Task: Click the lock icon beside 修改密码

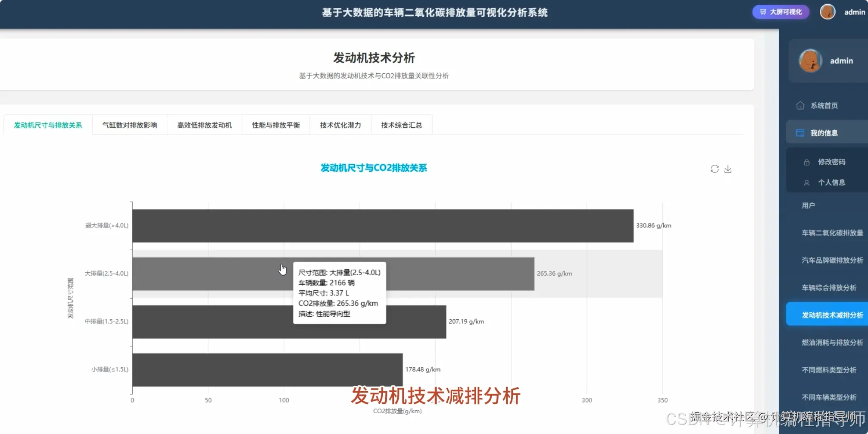Action: point(807,162)
